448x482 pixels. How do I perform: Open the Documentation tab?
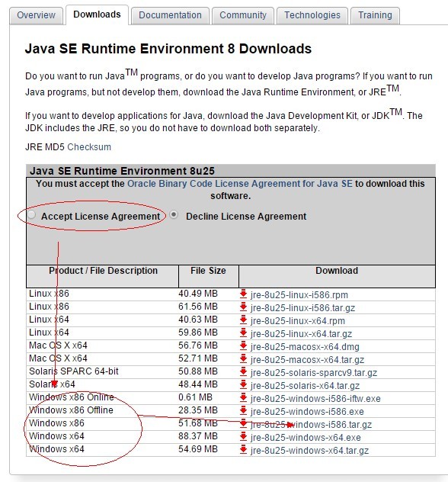[x=170, y=15]
